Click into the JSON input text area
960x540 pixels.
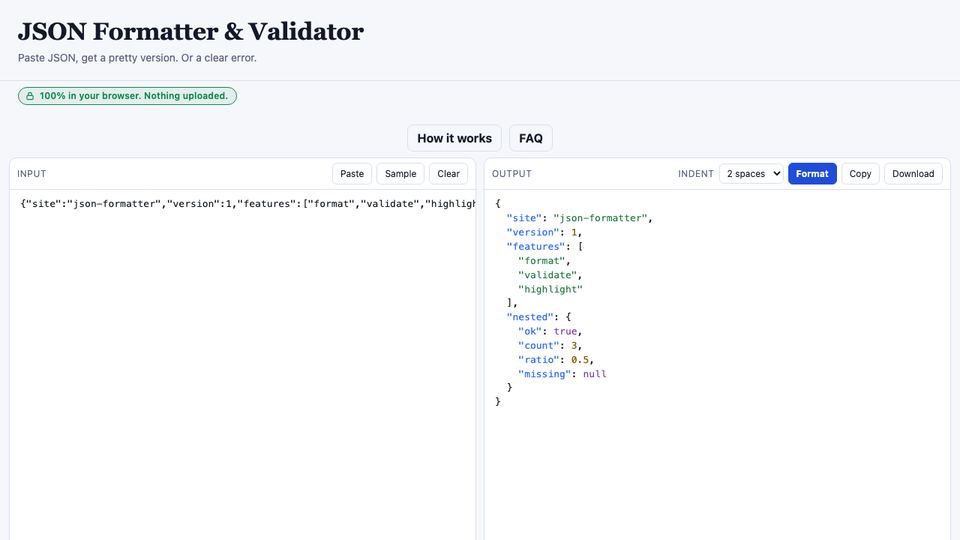pos(242,364)
